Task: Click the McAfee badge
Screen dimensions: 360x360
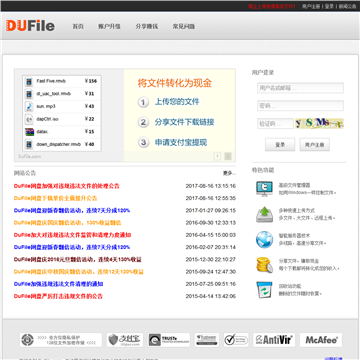Action: 321,340
